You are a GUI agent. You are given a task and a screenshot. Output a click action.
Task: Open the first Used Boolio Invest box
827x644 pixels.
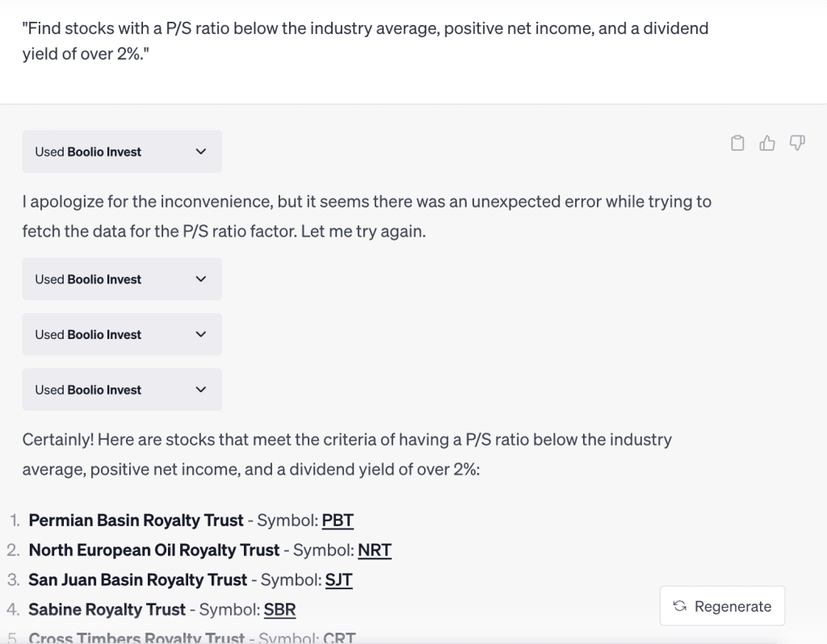(x=122, y=152)
